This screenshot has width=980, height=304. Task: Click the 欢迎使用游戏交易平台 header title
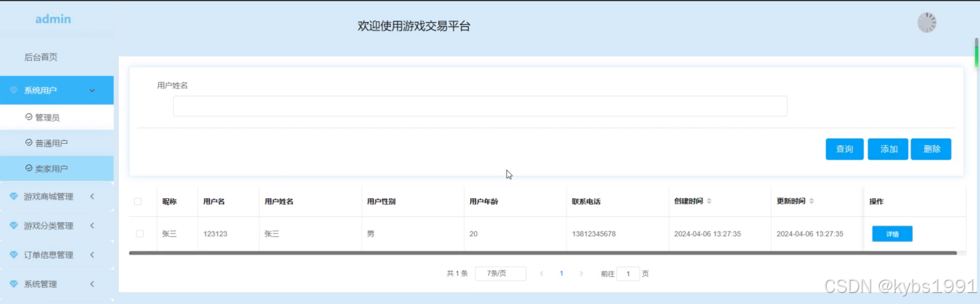[414, 26]
